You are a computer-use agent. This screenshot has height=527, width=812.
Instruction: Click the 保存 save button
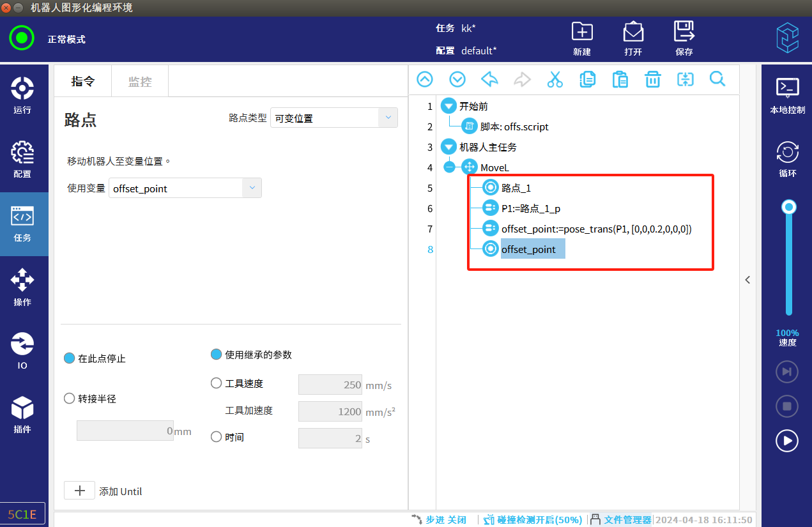(x=684, y=38)
